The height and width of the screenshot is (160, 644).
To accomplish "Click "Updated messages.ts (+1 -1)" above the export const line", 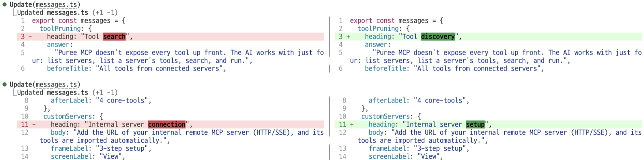I will coord(67,12).
